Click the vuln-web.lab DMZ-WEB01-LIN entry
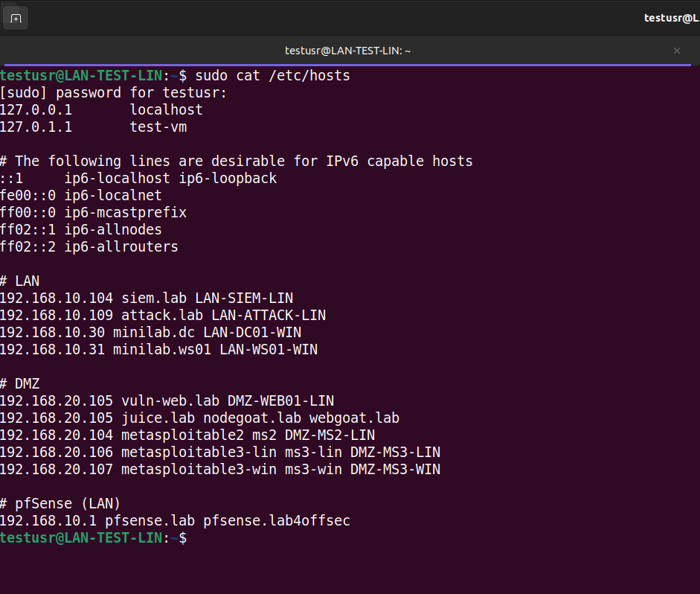This screenshot has height=594, width=700. click(167, 400)
